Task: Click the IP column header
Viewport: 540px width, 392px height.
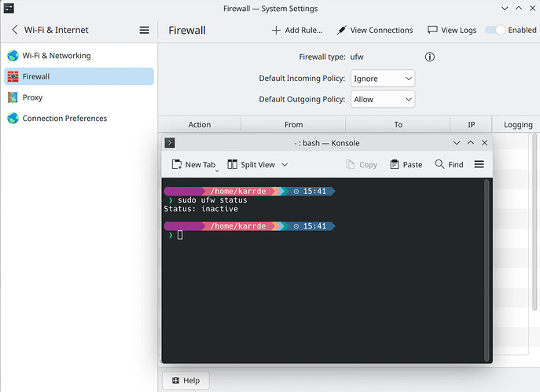Action: click(471, 125)
